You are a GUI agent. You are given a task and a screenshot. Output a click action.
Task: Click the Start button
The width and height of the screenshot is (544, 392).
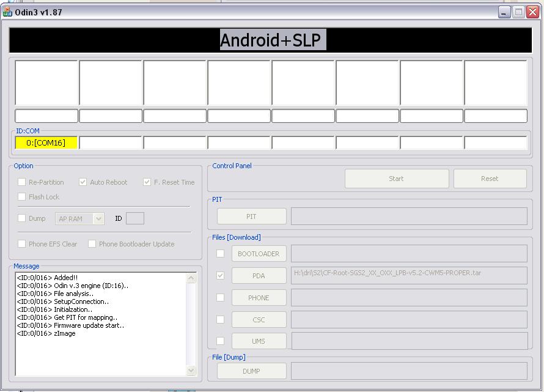[x=397, y=179]
